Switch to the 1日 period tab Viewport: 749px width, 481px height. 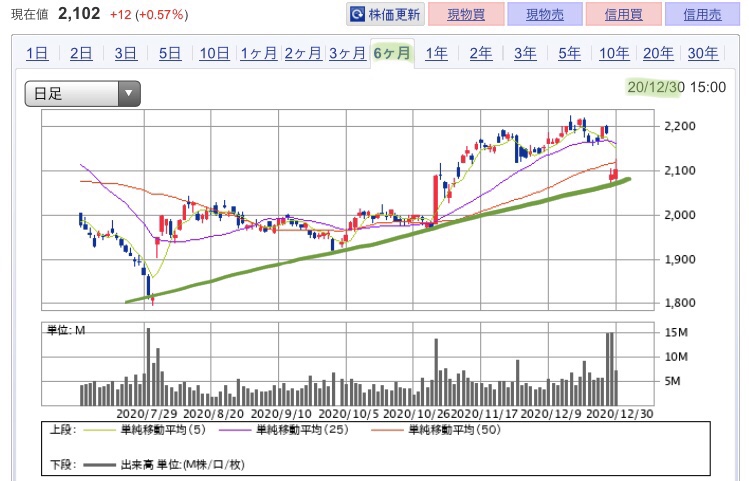point(37,53)
